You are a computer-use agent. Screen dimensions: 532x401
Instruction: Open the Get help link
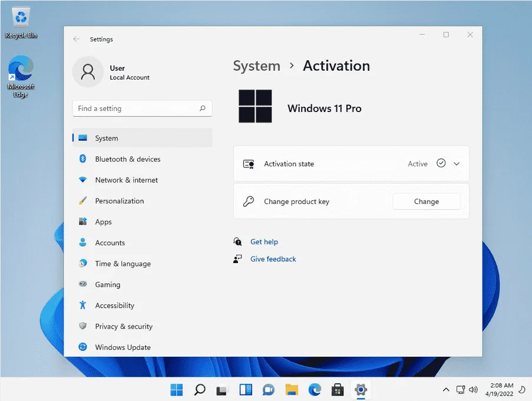(264, 242)
